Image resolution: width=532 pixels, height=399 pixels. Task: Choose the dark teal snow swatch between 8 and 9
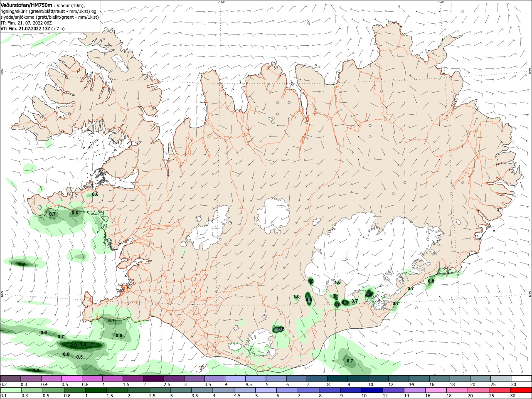[x=337, y=379]
